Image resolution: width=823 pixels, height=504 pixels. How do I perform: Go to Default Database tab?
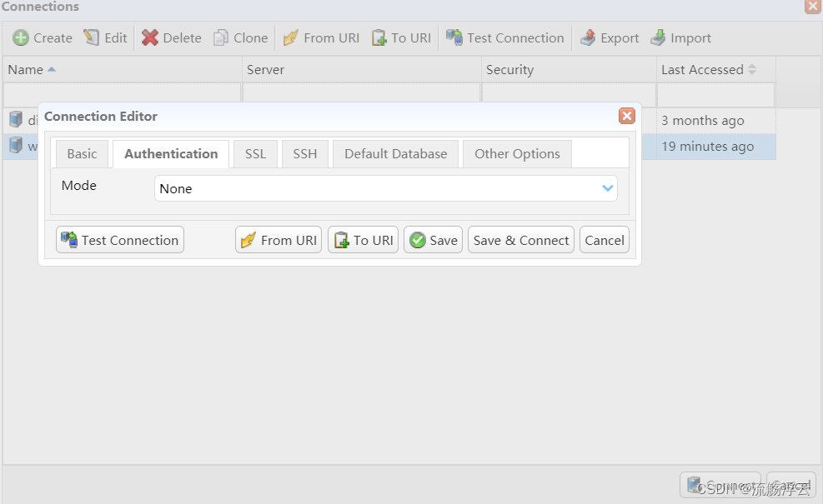pos(396,153)
